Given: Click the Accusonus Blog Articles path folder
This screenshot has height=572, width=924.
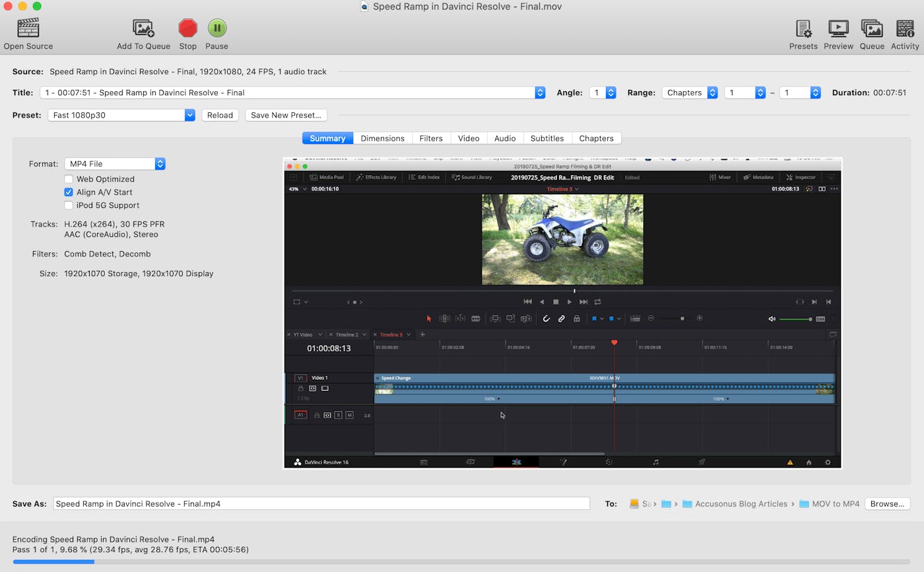Looking at the screenshot, I should [x=735, y=503].
